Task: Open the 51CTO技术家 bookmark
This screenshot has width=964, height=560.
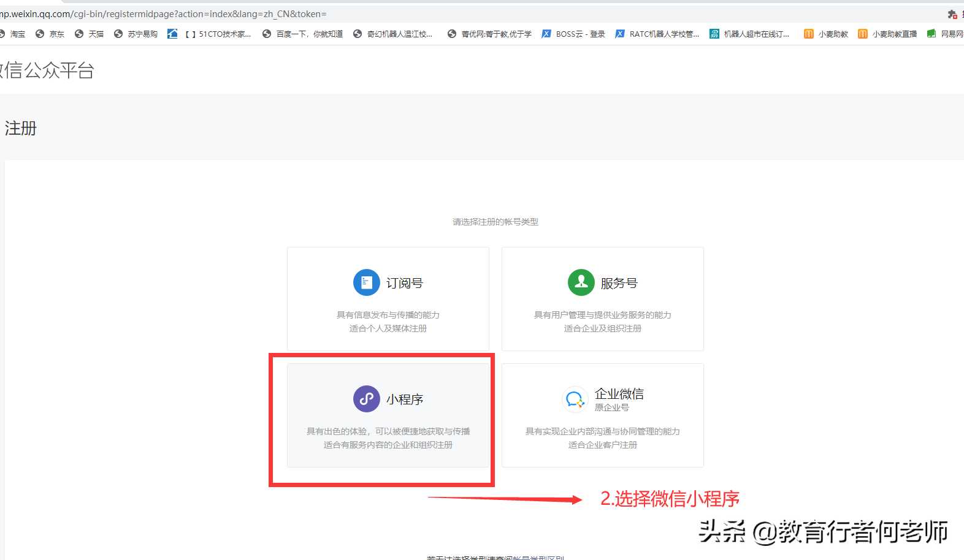Action: pyautogui.click(x=218, y=34)
